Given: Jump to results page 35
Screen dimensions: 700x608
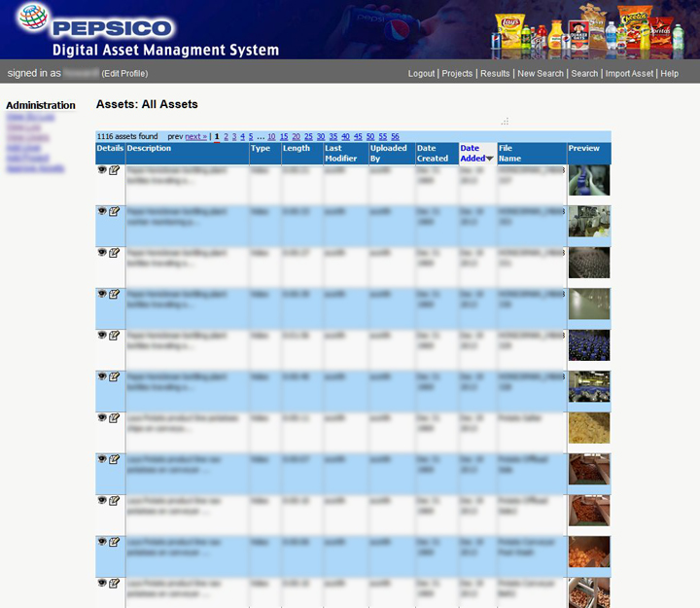Looking at the screenshot, I should click(333, 137).
